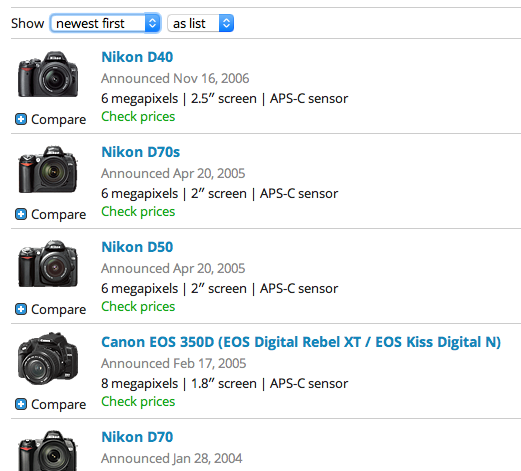Click 'Announced Apr 20, 2005' under Nikon D50
Image resolution: width=521 pixels, height=471 pixels.
[x=173, y=268]
